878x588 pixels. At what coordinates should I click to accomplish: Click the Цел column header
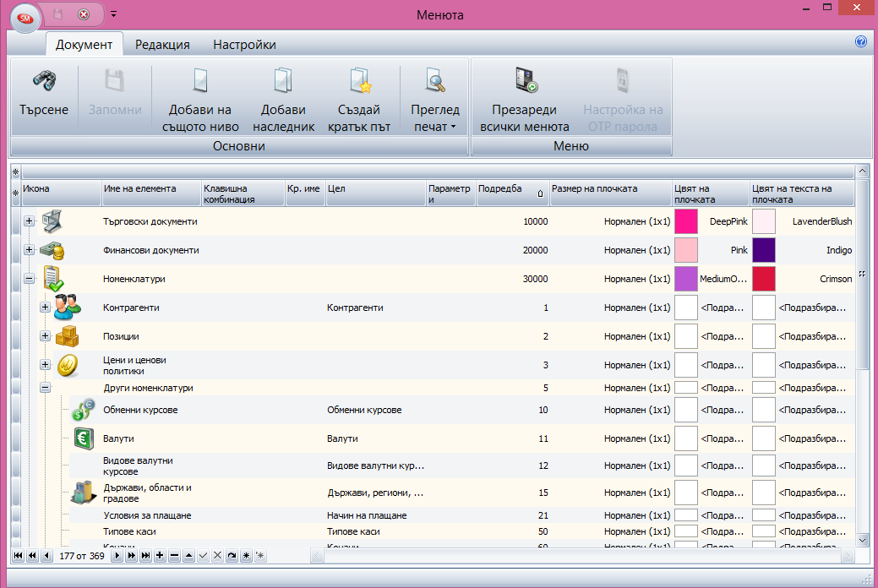tap(376, 193)
